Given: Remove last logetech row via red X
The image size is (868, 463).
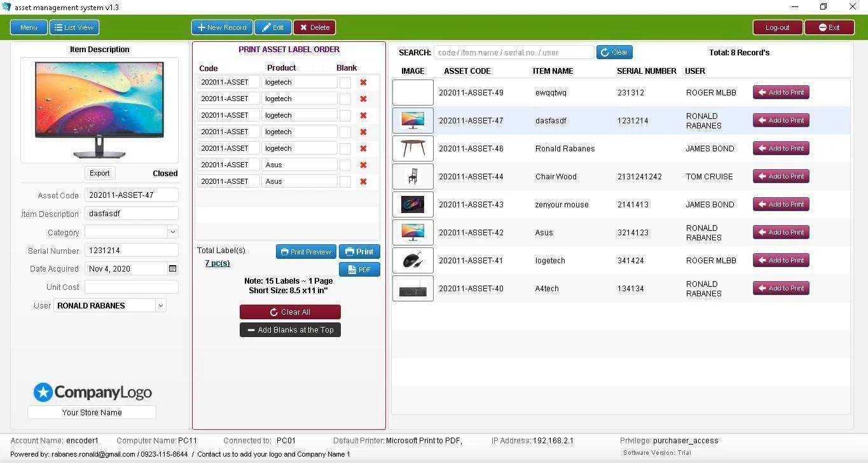Looking at the screenshot, I should tap(363, 148).
